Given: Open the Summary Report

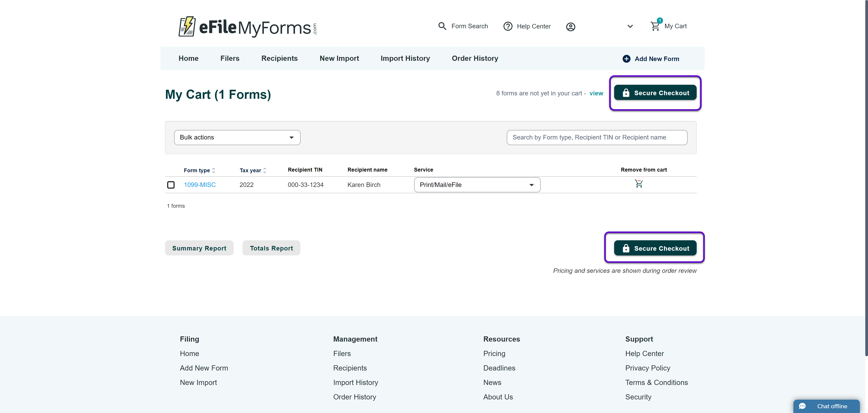Looking at the screenshot, I should [x=199, y=248].
